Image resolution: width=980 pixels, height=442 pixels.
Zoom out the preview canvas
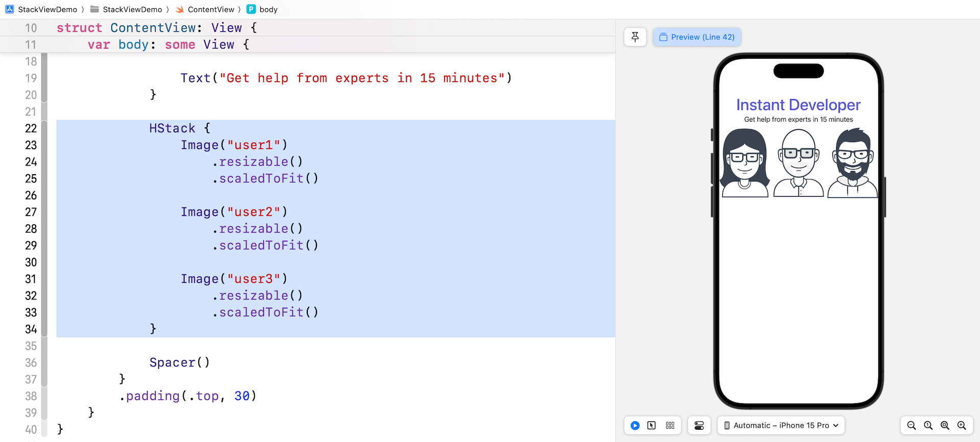[x=911, y=425]
